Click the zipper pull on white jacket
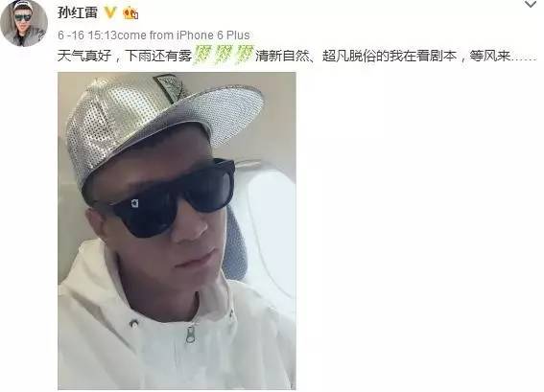 (x=190, y=334)
